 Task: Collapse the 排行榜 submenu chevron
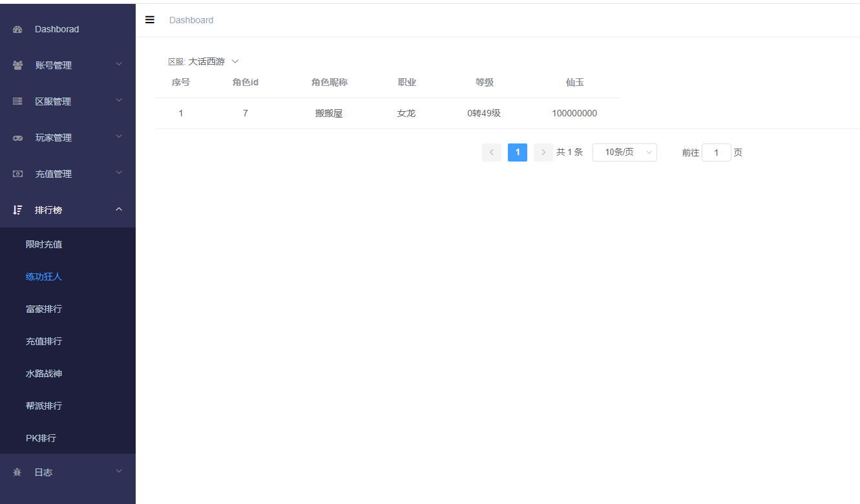[119, 209]
